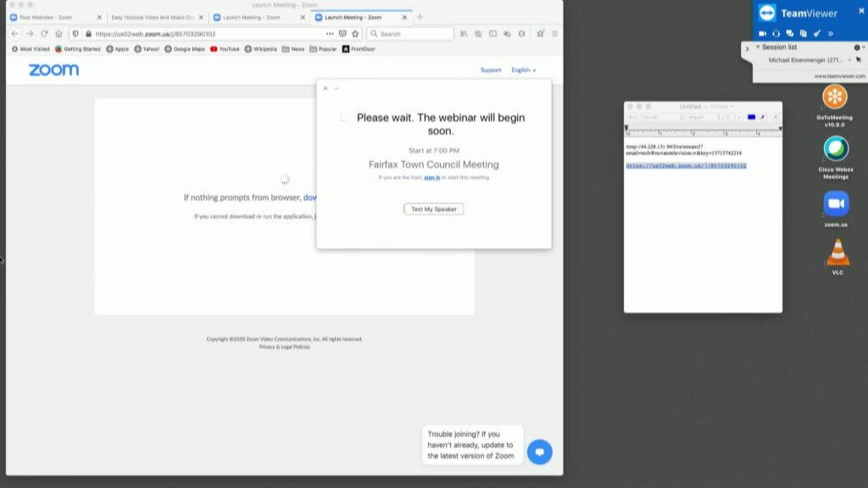This screenshot has width=868, height=488.
Task: Click the blue text color swatch in TextEdit
Action: [x=751, y=117]
